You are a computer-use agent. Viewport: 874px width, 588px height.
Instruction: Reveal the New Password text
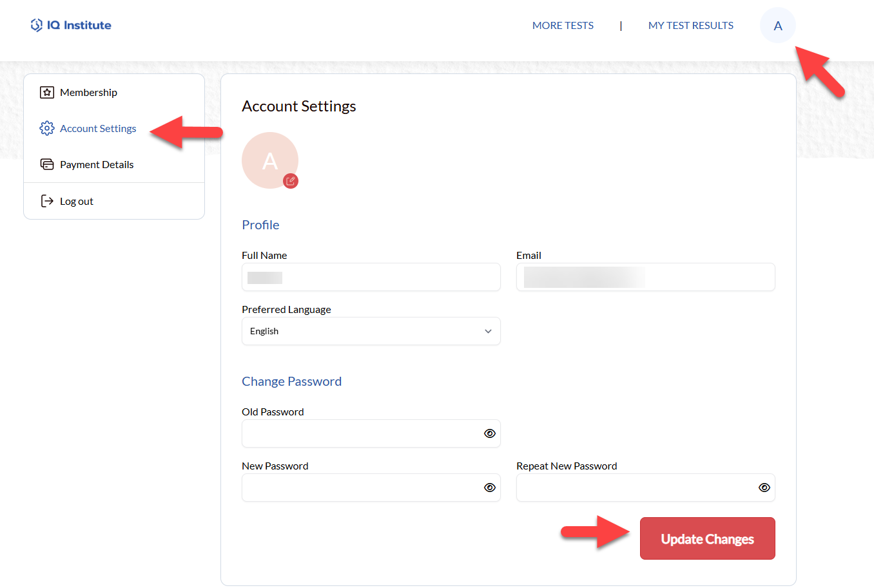tap(489, 488)
